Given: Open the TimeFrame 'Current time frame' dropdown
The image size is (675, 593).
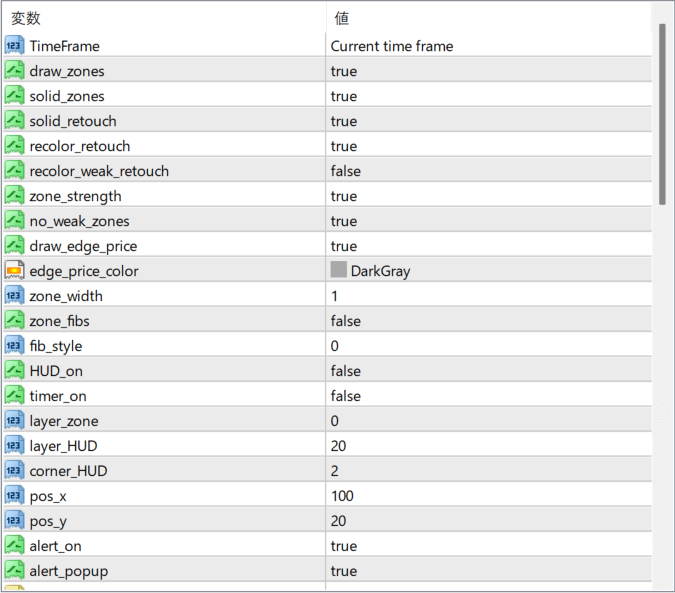Looking at the screenshot, I should click(392, 46).
